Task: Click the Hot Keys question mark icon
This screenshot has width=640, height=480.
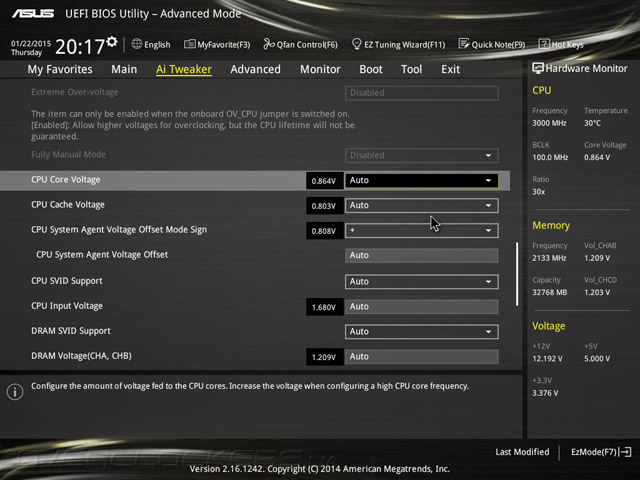Action: tap(544, 44)
